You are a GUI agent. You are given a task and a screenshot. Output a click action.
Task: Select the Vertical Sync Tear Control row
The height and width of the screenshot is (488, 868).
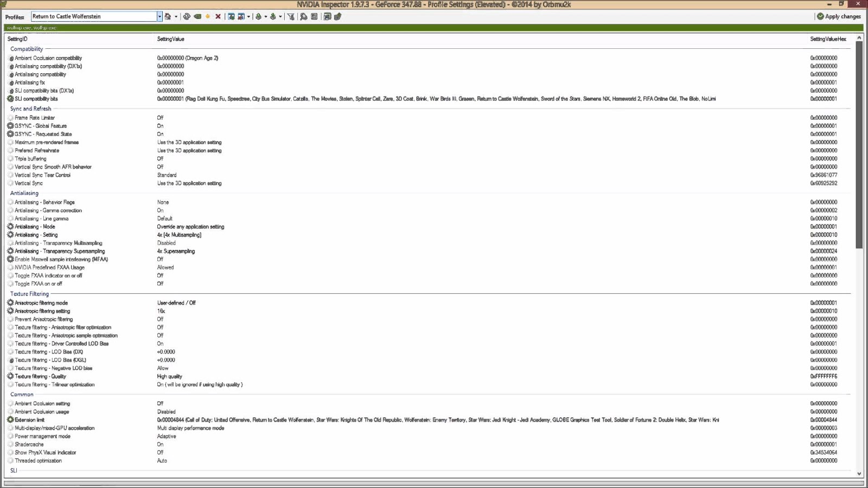click(x=429, y=175)
